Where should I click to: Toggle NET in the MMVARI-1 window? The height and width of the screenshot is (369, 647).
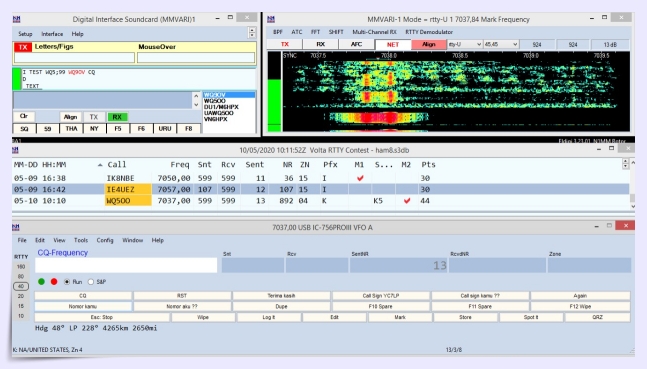pyautogui.click(x=392, y=44)
